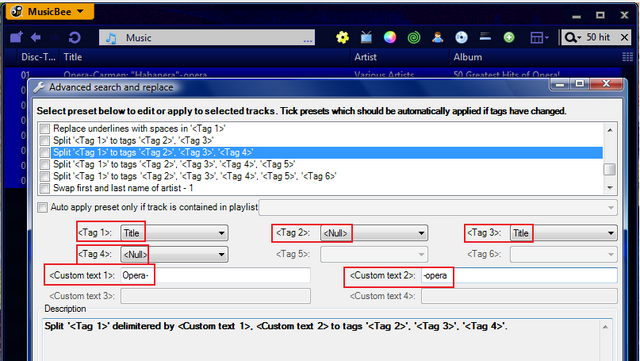
Task: Select 'Replace underlines with spaces in <Tag 1>' preset
Action: 139,128
